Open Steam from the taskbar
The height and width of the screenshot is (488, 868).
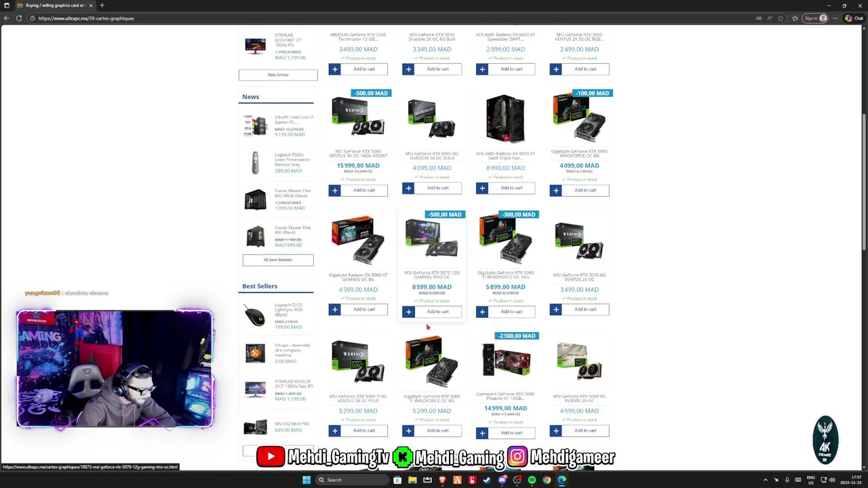(487, 480)
